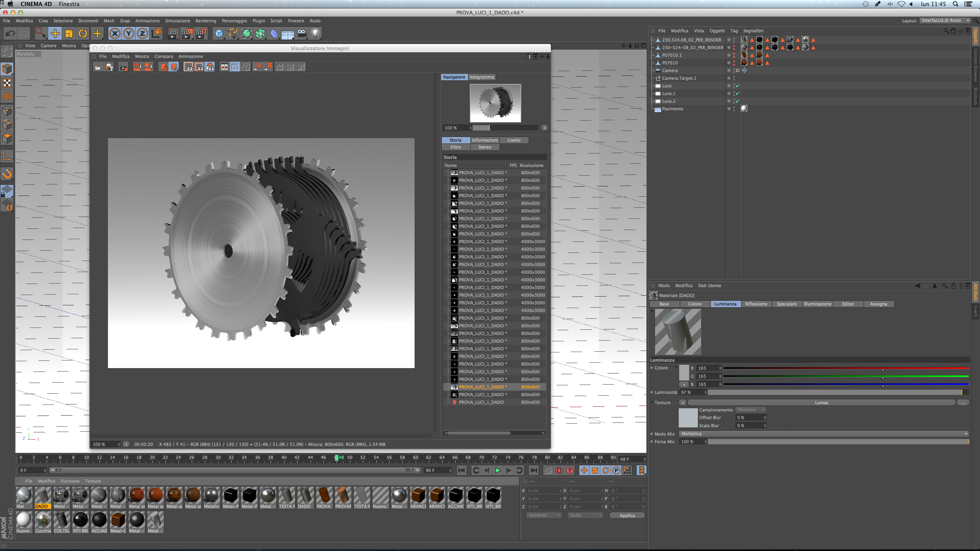The width and height of the screenshot is (980, 551).
Task: Go to the end of animation
Action: pos(533,470)
